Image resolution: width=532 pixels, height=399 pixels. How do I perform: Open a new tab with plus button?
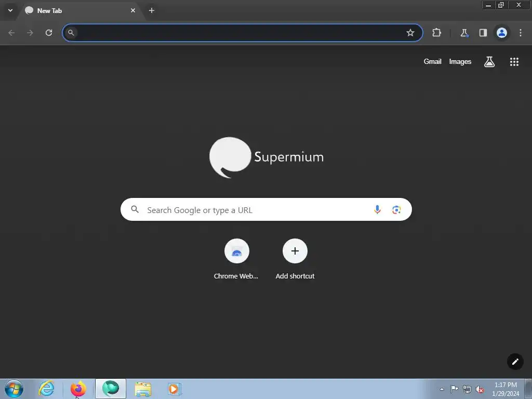point(152,10)
